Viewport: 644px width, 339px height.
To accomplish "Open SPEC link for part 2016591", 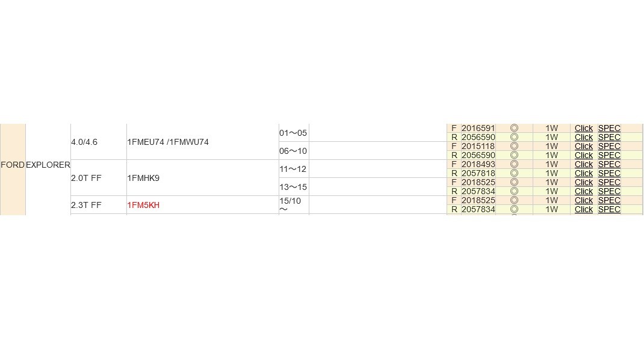I will (x=609, y=128).
